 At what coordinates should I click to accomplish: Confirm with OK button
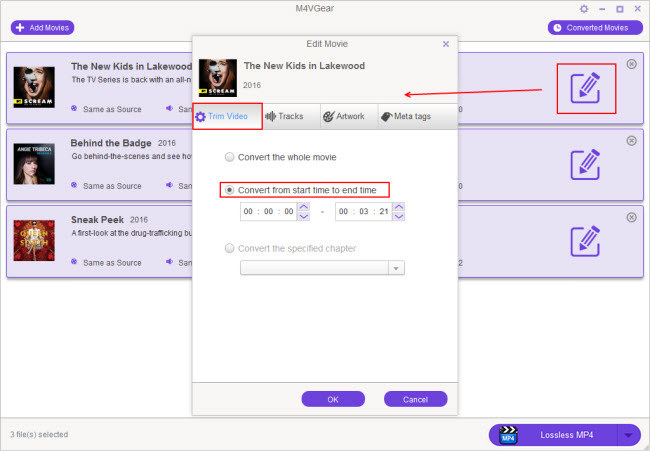[x=333, y=399]
